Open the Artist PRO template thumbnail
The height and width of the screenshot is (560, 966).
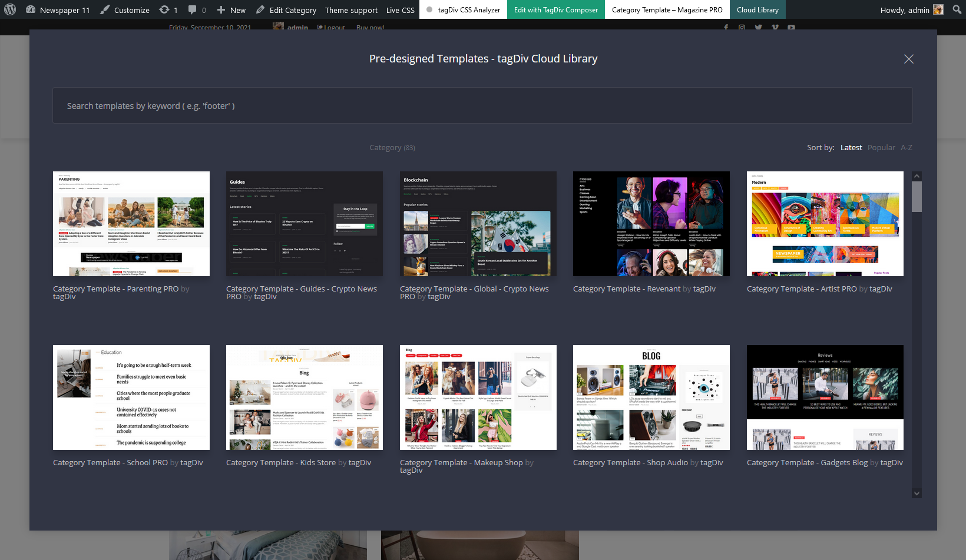825,224
